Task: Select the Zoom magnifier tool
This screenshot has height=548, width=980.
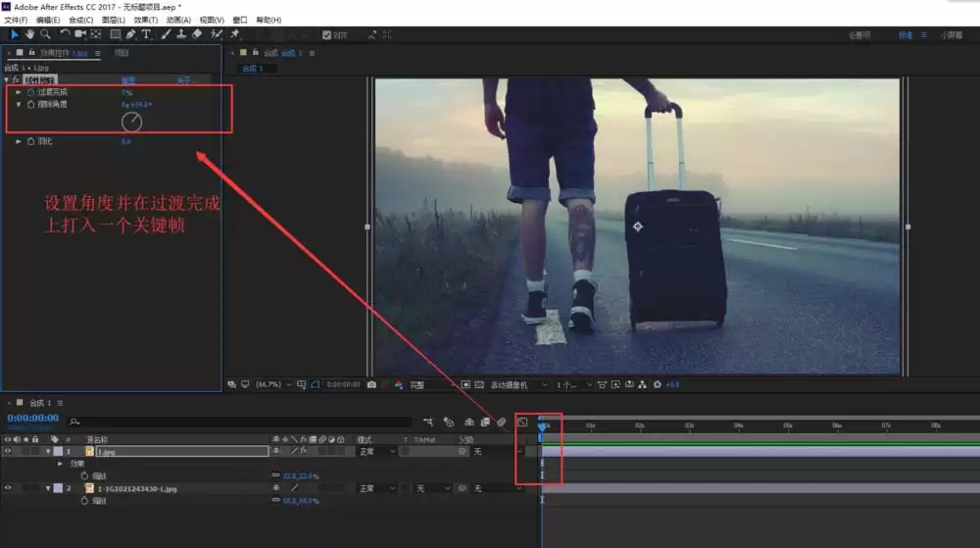Action: click(45, 34)
